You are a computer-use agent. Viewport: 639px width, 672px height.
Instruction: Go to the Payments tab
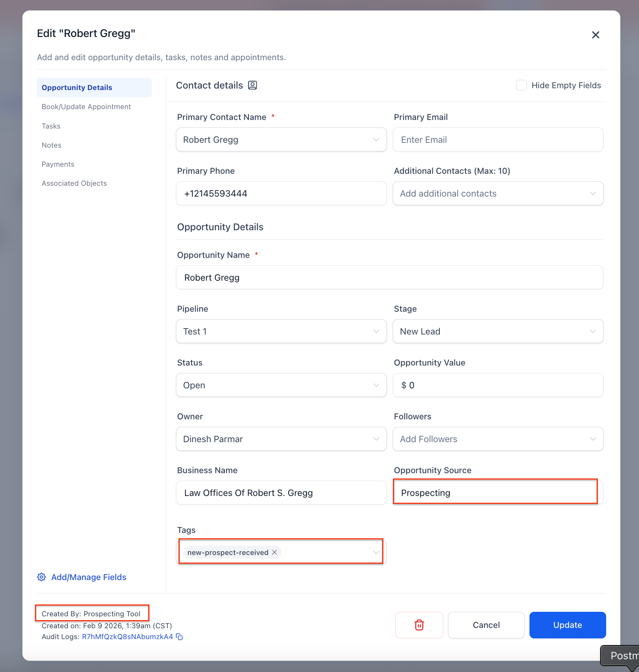(58, 164)
